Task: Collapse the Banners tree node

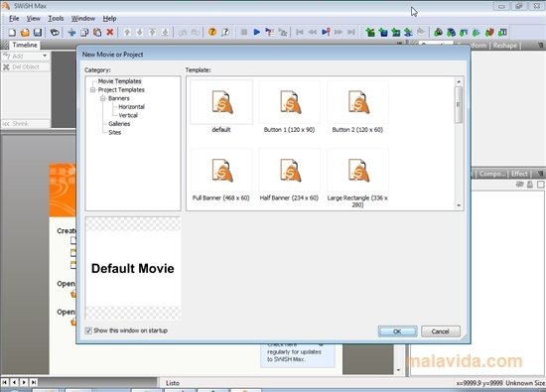Action: [103, 98]
